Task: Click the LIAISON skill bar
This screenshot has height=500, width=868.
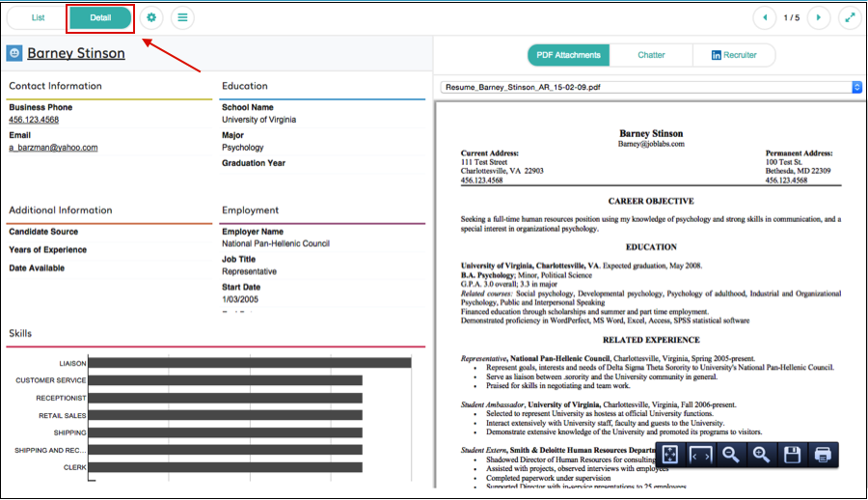Action: point(250,363)
